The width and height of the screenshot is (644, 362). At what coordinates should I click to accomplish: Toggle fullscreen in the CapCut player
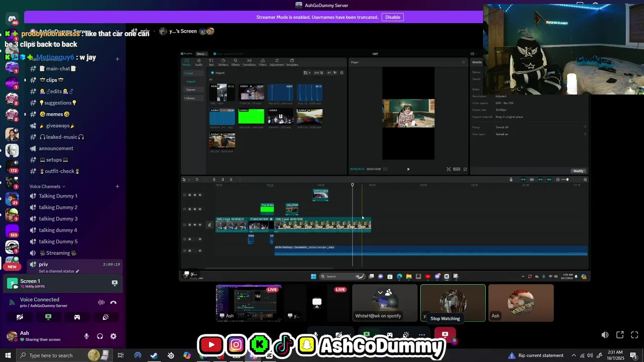click(x=465, y=169)
